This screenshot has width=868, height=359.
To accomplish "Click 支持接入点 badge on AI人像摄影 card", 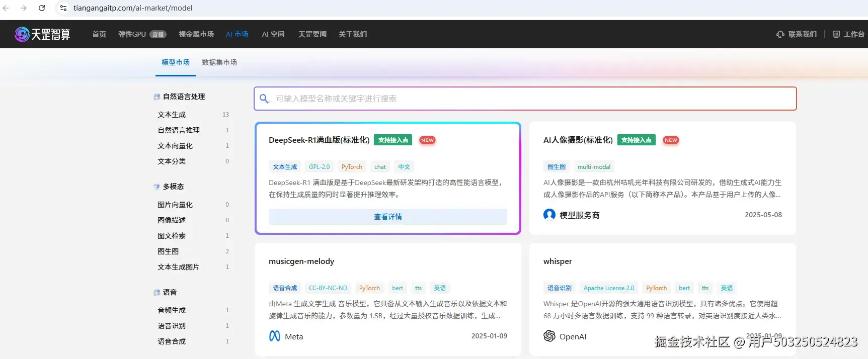I will [x=637, y=140].
